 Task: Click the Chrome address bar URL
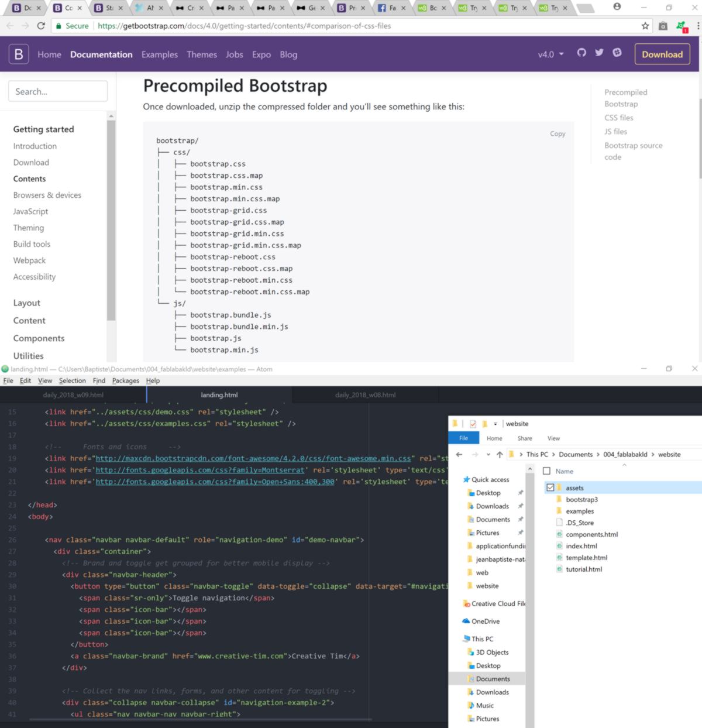point(244,26)
